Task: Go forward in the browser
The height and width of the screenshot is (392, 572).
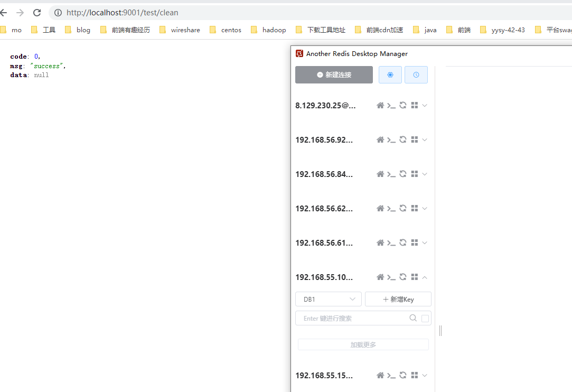Action: pyautogui.click(x=20, y=13)
